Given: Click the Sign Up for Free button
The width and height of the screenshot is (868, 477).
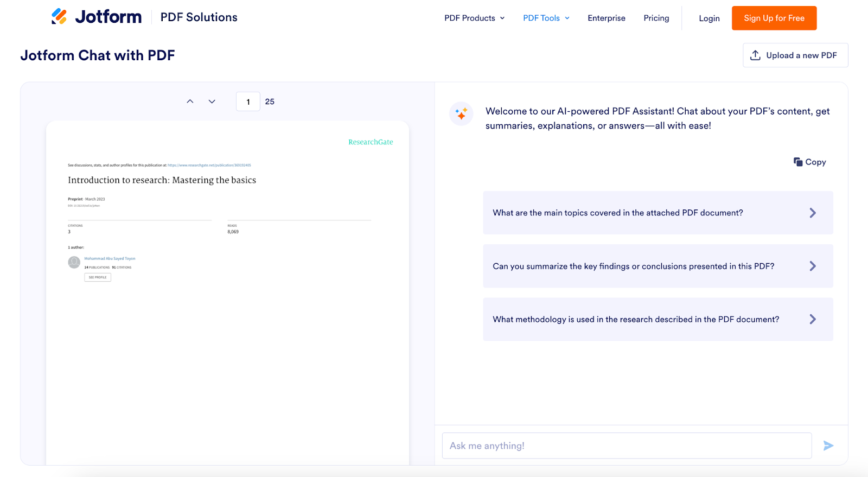Looking at the screenshot, I should coord(774,18).
